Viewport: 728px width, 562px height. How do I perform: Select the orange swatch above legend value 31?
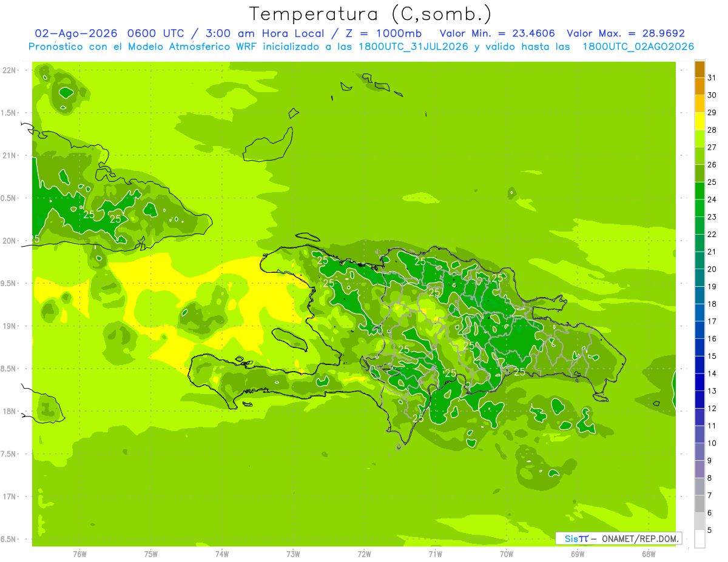tap(699, 69)
